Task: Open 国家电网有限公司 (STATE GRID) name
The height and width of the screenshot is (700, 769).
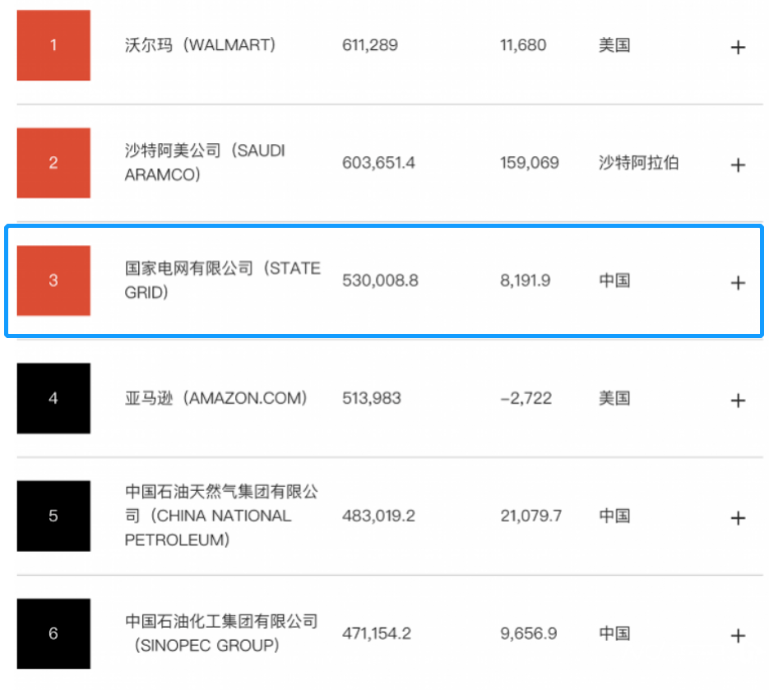Action: (x=223, y=280)
